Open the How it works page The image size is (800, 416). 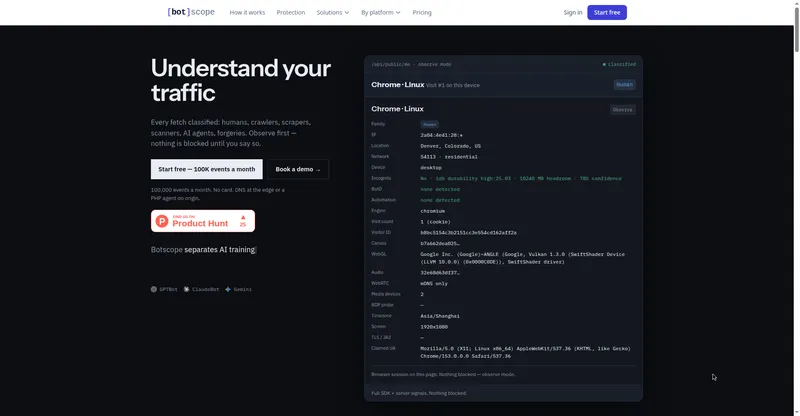coord(247,12)
